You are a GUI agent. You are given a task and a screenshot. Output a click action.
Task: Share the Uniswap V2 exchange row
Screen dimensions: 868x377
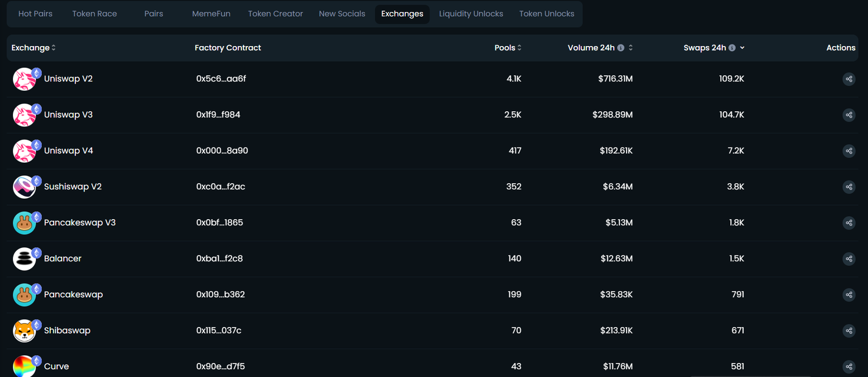(849, 79)
